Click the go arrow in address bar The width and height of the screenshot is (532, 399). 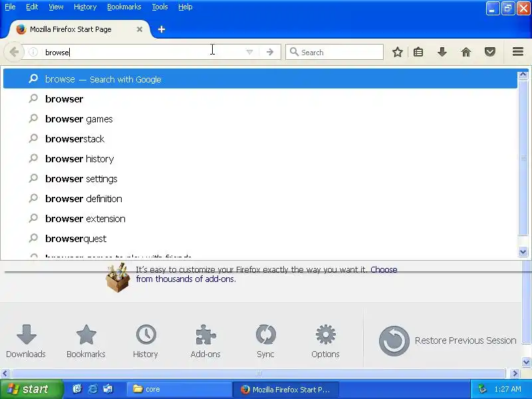tap(270, 53)
